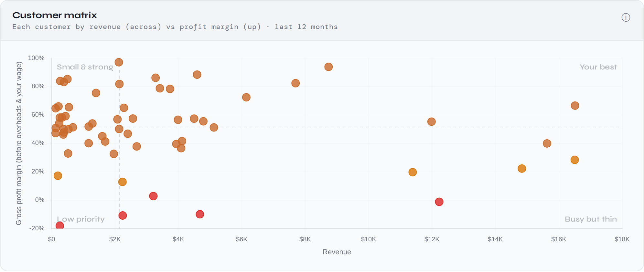Select the point at $12K revenue, 55% margin
The image size is (644, 272).
click(x=431, y=122)
